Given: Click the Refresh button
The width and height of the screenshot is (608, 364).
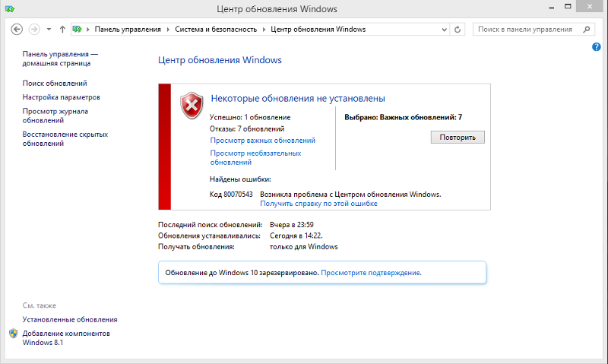Looking at the screenshot, I should click(458, 30).
